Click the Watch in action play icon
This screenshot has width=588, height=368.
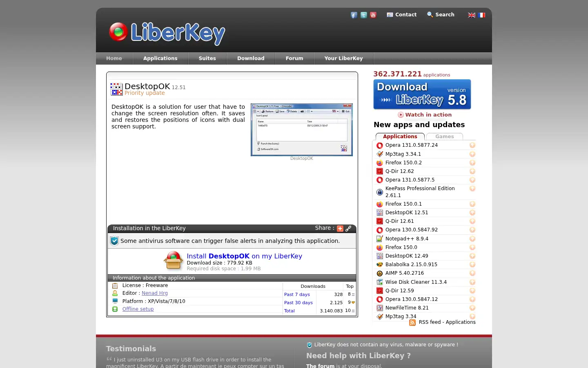401,115
